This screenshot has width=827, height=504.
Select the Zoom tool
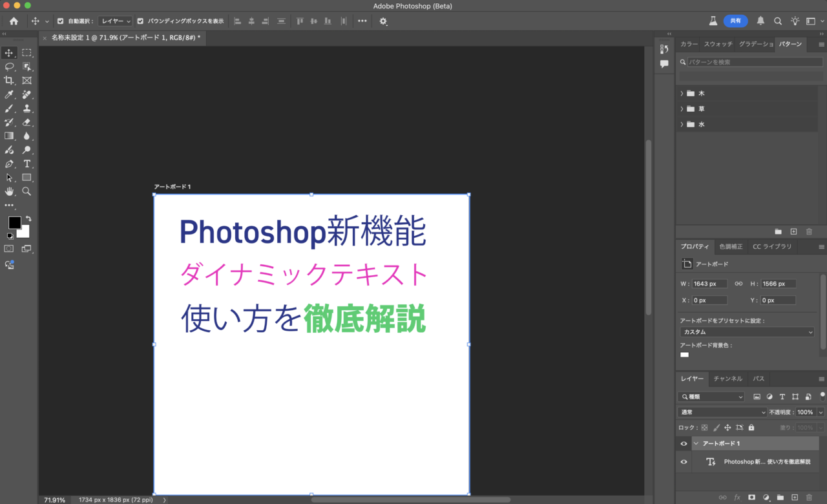pos(26,192)
